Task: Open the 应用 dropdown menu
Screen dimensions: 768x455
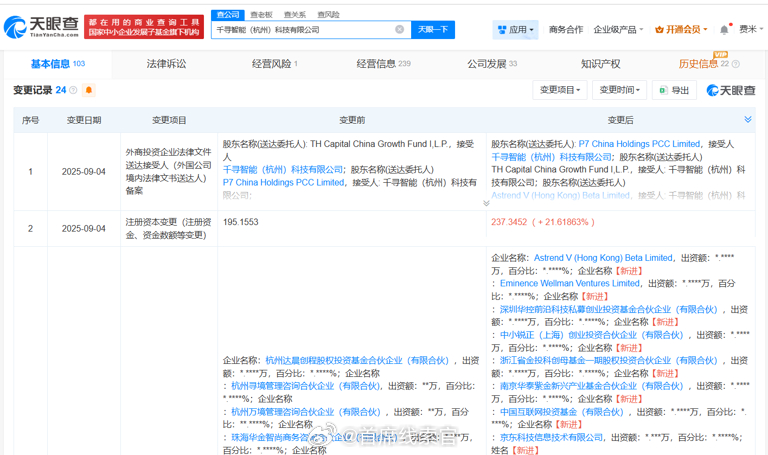Action: (515, 30)
